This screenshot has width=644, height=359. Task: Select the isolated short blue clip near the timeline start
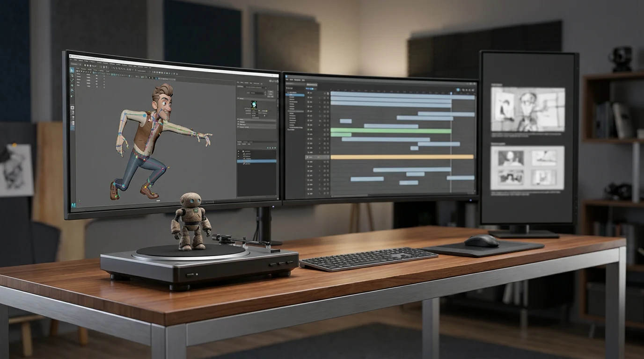[x=346, y=121]
